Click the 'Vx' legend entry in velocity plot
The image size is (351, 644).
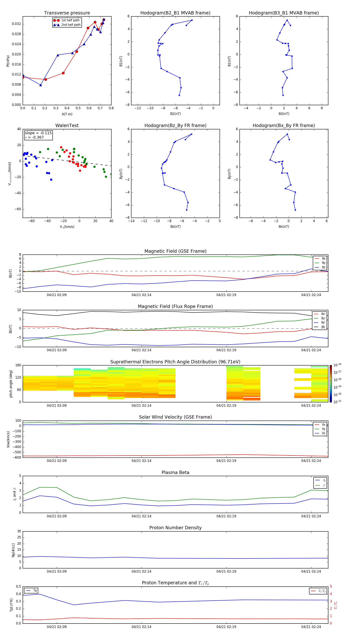tap(320, 425)
